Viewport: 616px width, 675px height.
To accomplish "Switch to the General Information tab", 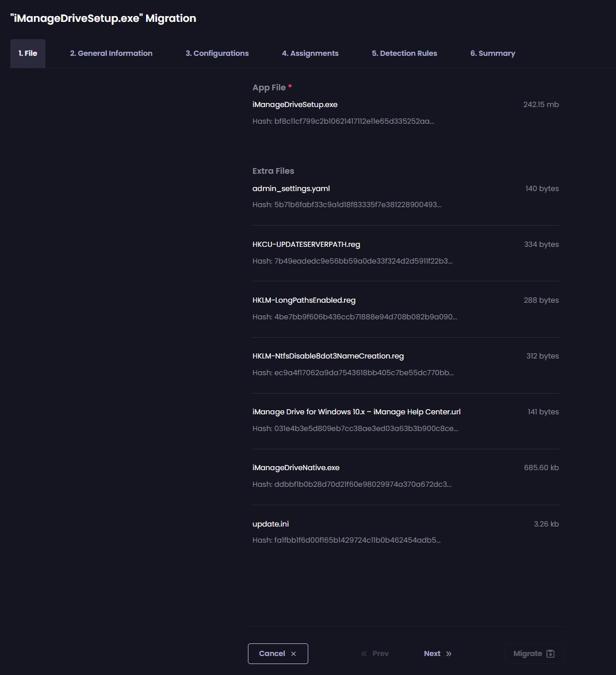I will pyautogui.click(x=111, y=53).
